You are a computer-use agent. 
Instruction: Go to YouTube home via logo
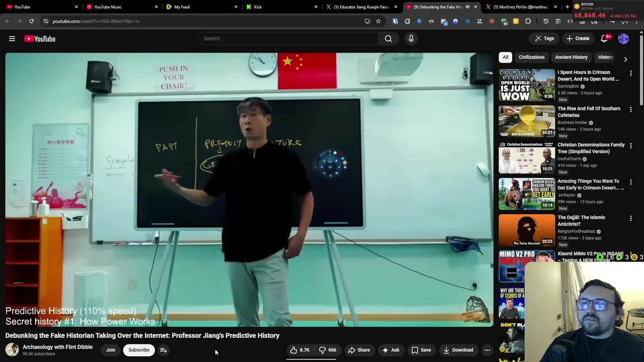click(40, 39)
